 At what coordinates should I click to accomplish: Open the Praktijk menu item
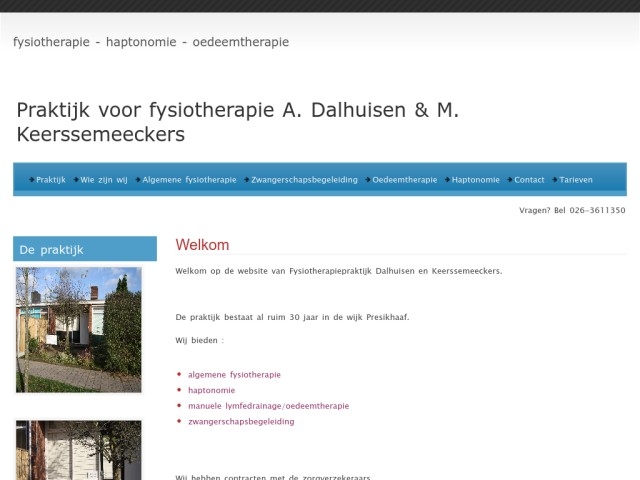click(50, 180)
